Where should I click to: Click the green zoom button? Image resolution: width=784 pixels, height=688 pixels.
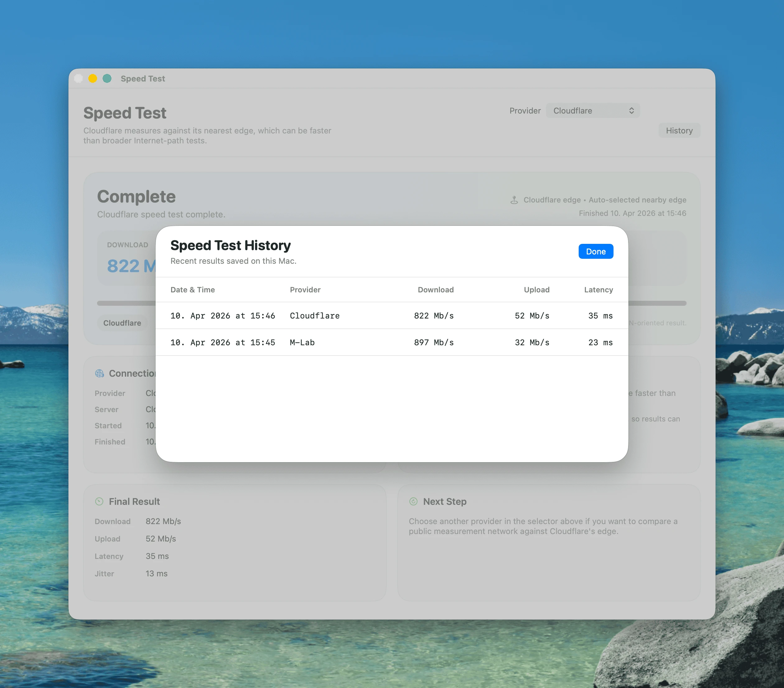coord(107,78)
